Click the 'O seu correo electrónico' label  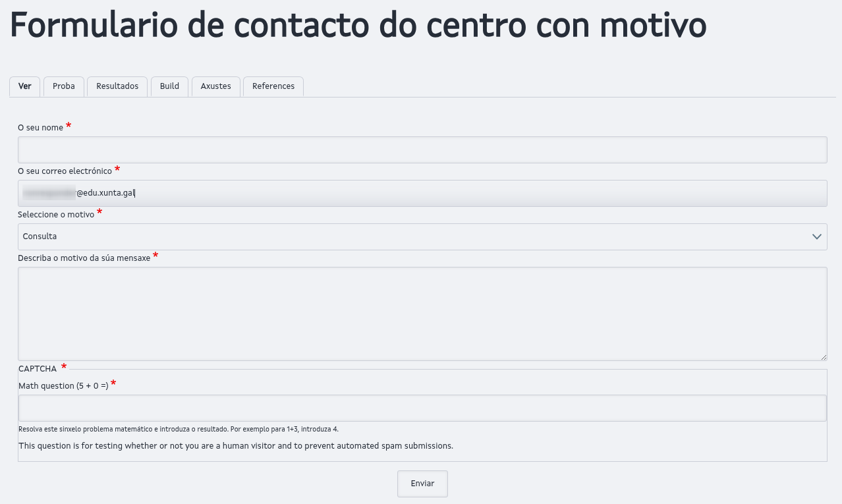pyautogui.click(x=65, y=171)
